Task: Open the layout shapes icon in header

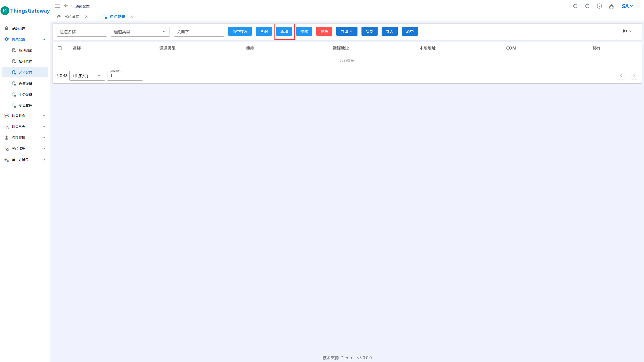Action: 612,6
